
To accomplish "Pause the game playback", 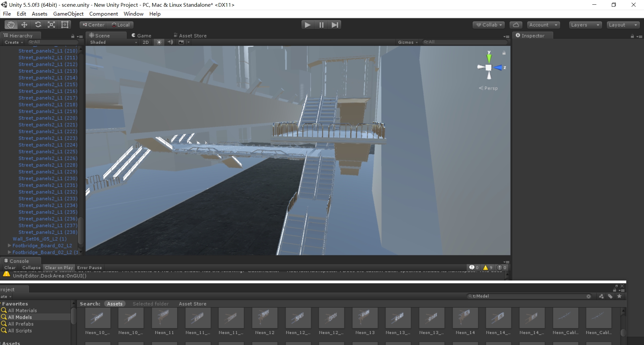I will coord(321,25).
